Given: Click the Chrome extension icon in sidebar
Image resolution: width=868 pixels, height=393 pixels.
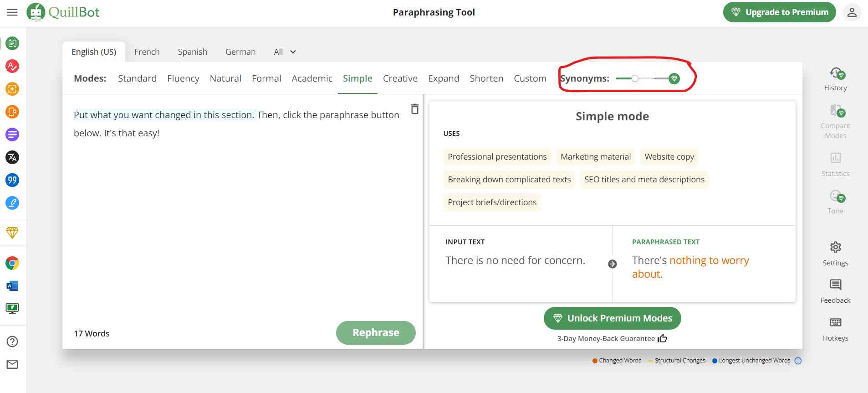Looking at the screenshot, I should (x=12, y=263).
